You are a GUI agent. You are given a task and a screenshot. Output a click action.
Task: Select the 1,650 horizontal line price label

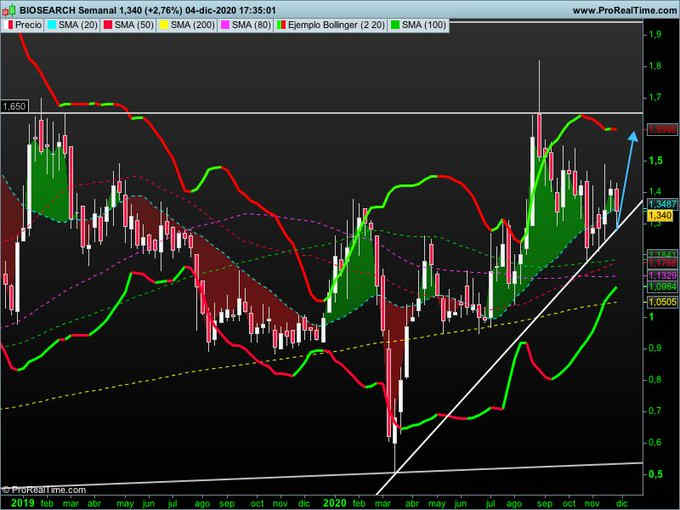(14, 106)
